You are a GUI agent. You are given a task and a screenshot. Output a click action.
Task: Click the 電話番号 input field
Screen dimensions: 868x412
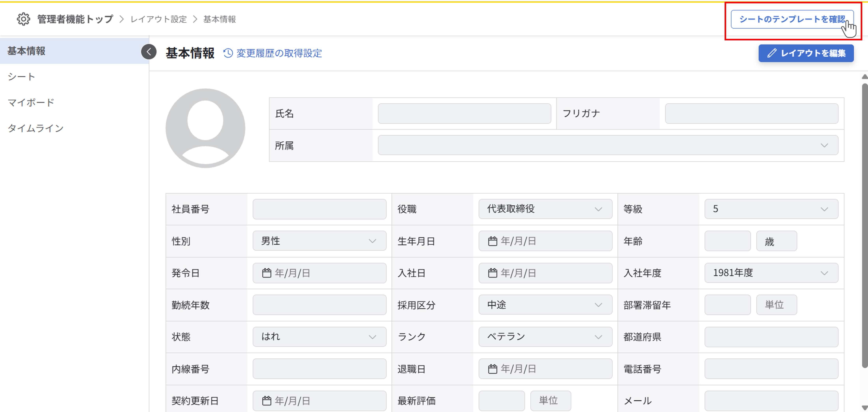[771, 369]
